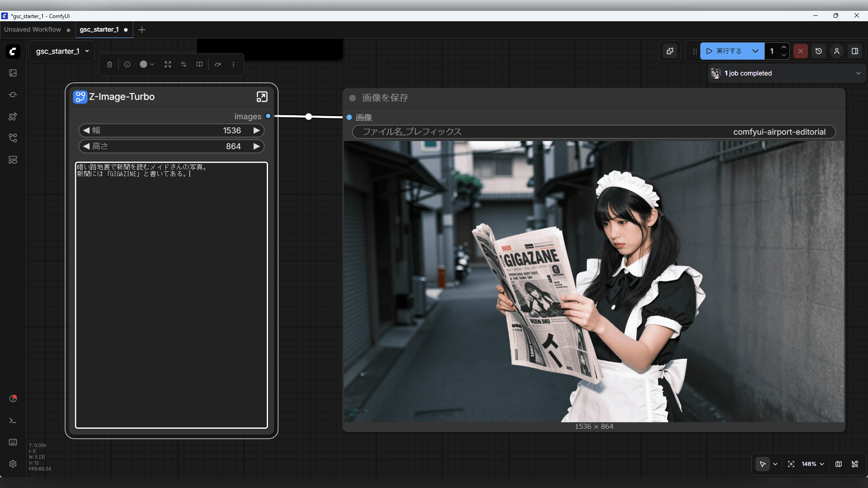Toggle the canvas minimap
The width and height of the screenshot is (868, 488).
pyautogui.click(x=839, y=464)
